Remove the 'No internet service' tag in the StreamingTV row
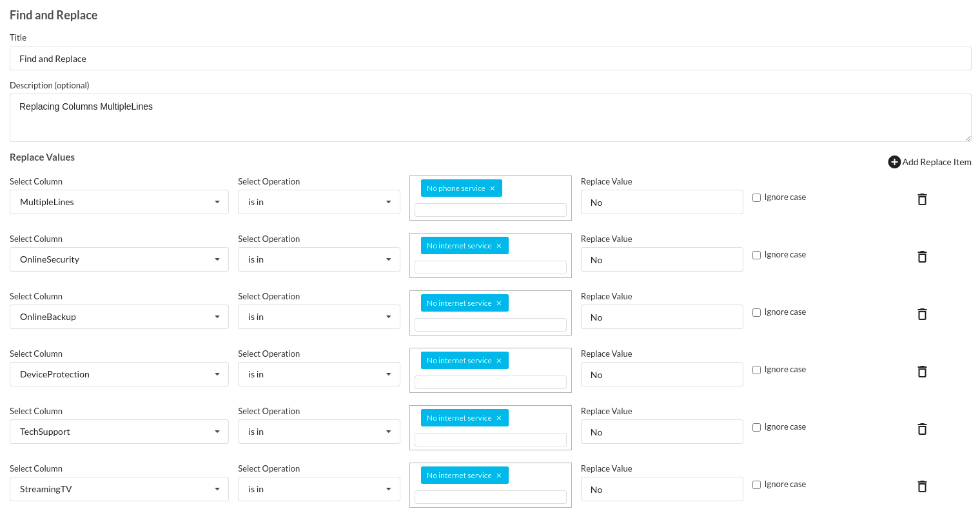 coord(499,475)
